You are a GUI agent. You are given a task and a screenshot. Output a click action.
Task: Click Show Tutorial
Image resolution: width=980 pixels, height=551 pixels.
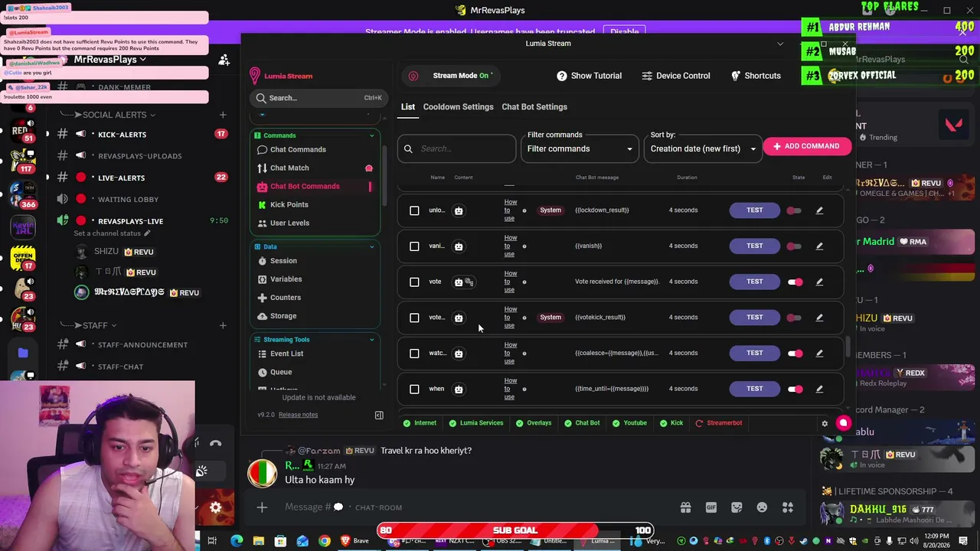pyautogui.click(x=589, y=76)
